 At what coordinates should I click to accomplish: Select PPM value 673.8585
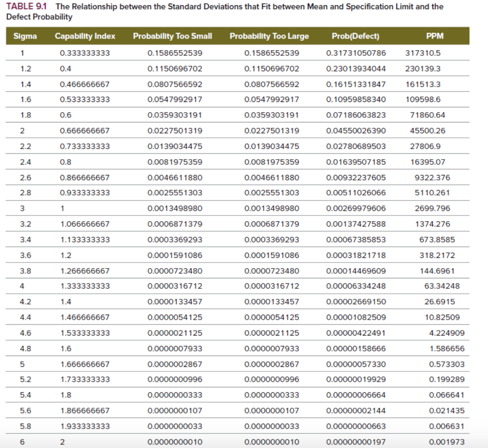click(437, 240)
